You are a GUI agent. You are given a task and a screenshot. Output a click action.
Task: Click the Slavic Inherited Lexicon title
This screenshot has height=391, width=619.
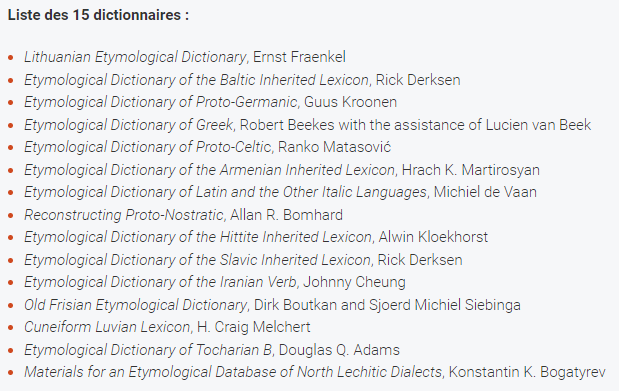(197, 260)
